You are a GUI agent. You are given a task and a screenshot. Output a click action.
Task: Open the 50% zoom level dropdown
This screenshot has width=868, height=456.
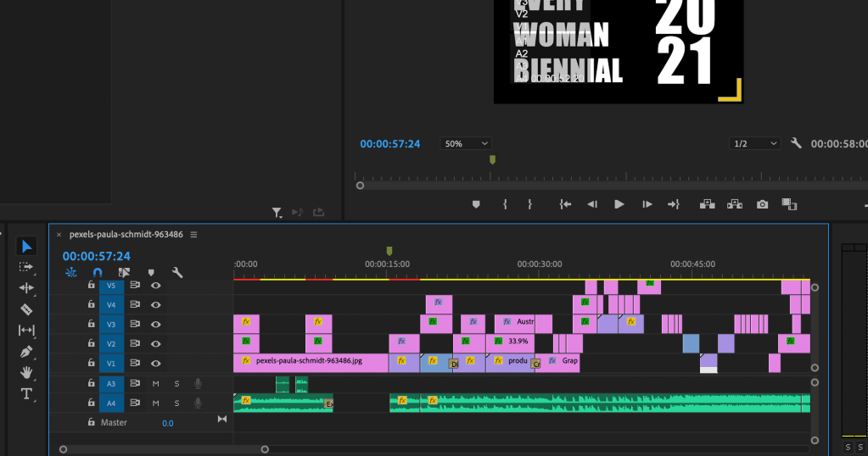click(x=465, y=144)
